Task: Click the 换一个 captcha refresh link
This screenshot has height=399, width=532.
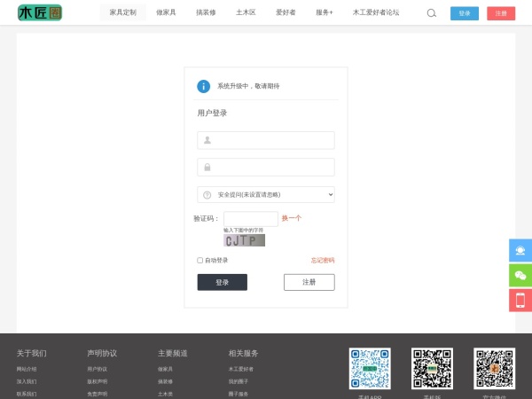Action: pyautogui.click(x=292, y=218)
